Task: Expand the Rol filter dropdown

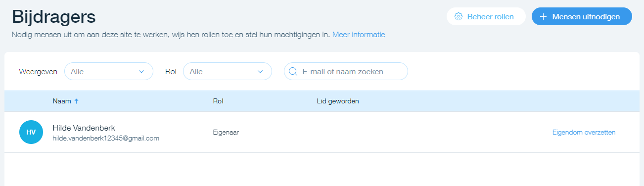Action: [228, 71]
